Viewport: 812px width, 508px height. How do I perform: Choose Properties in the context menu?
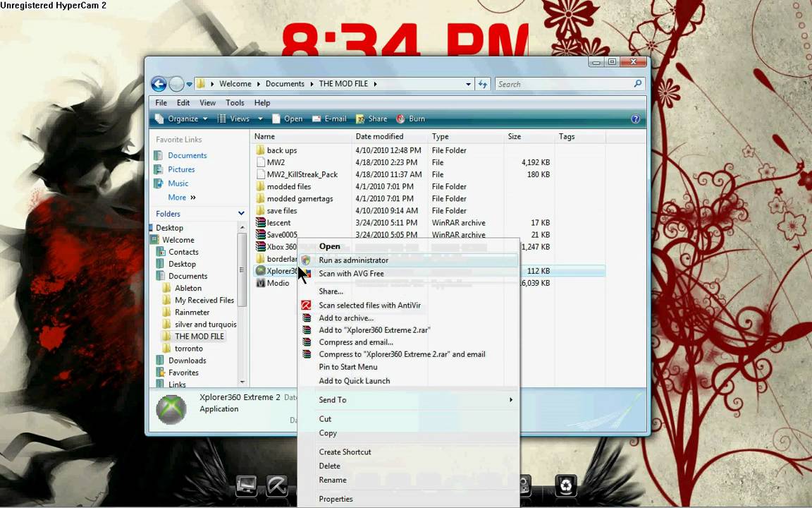[409, 499]
